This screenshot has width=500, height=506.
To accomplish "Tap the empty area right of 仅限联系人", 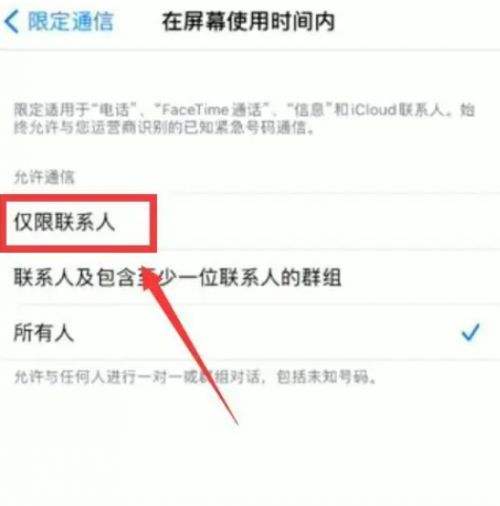I will 328,222.
